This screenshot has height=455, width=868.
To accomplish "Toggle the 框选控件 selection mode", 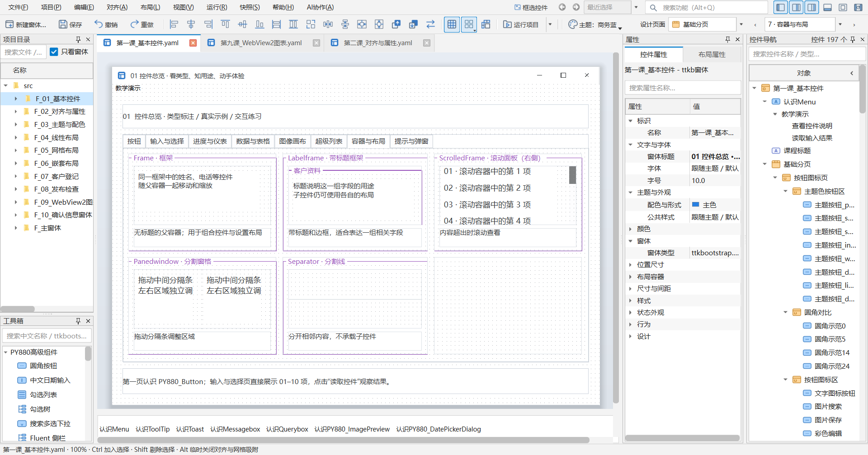I will coord(531,7).
